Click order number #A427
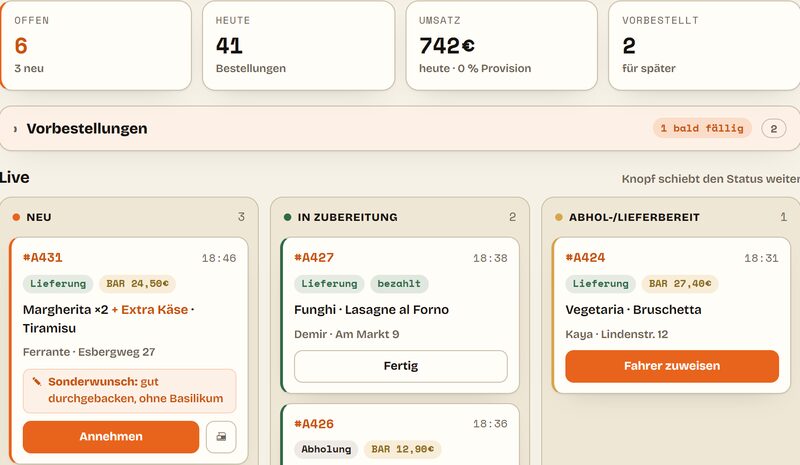 (x=314, y=258)
